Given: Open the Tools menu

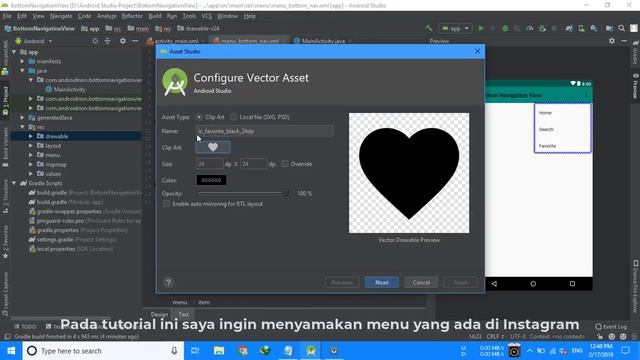Looking at the screenshot, I should [x=189, y=16].
